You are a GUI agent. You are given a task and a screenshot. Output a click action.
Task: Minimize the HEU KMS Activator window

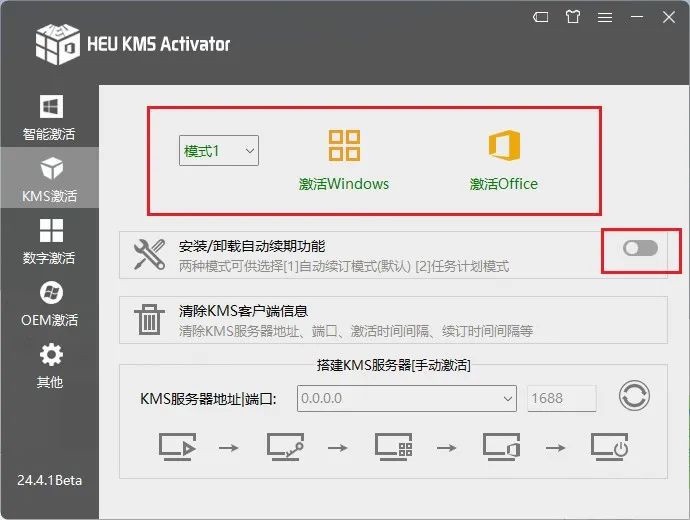coord(637,17)
